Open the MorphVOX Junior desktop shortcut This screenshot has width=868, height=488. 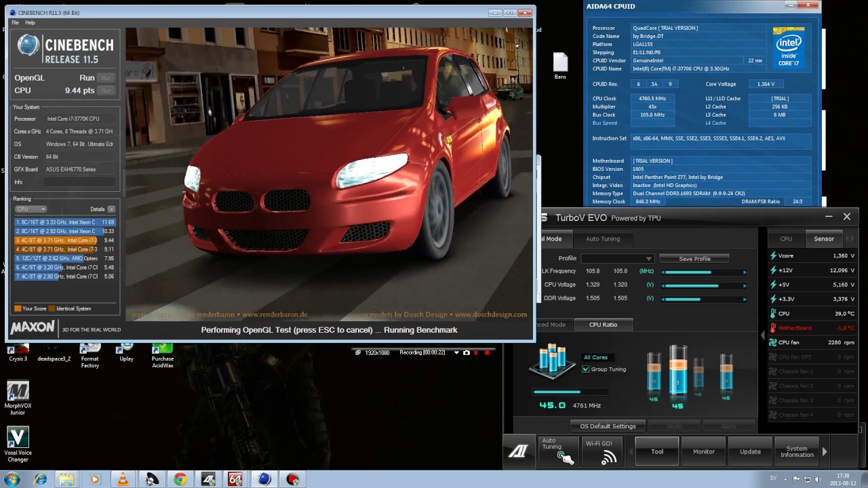point(18,399)
